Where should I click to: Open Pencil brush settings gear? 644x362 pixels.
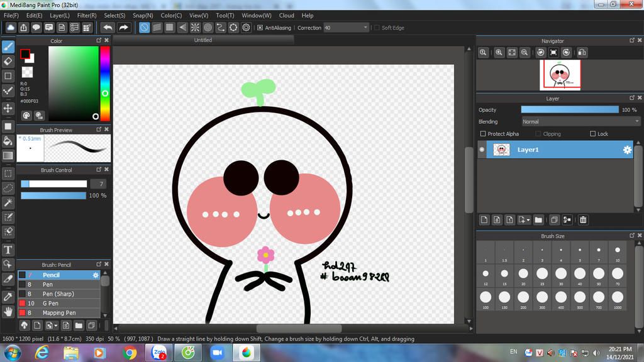96,275
